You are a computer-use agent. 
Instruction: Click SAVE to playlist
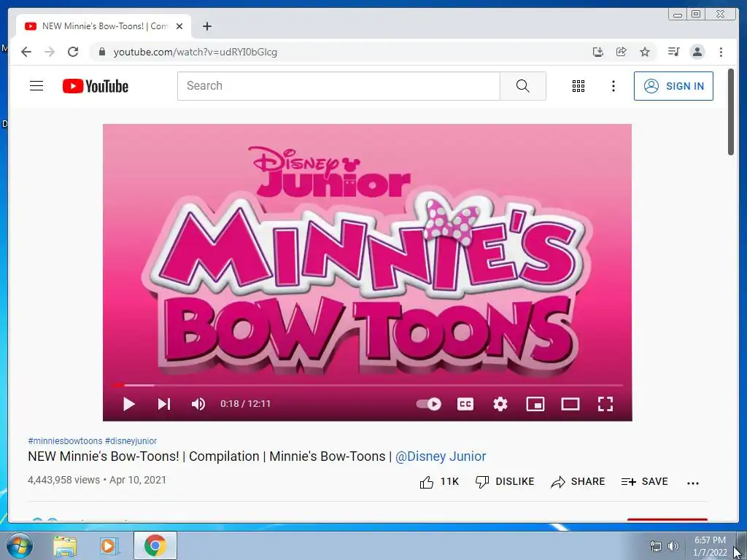645,482
